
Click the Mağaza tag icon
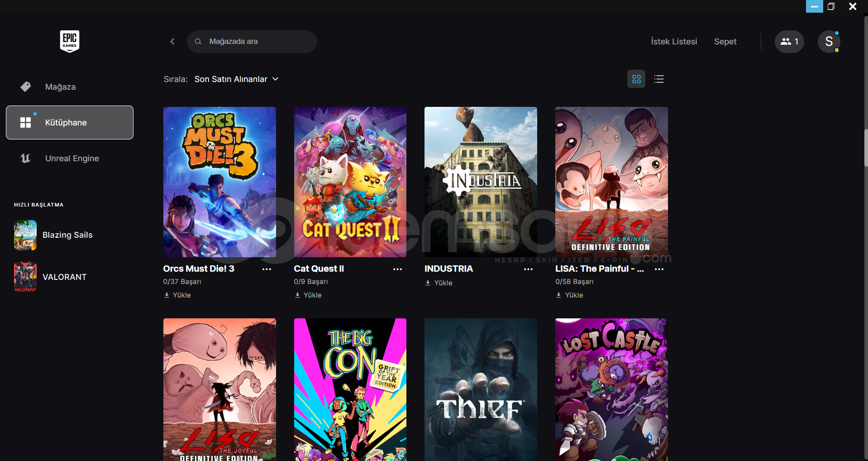pyautogui.click(x=26, y=86)
